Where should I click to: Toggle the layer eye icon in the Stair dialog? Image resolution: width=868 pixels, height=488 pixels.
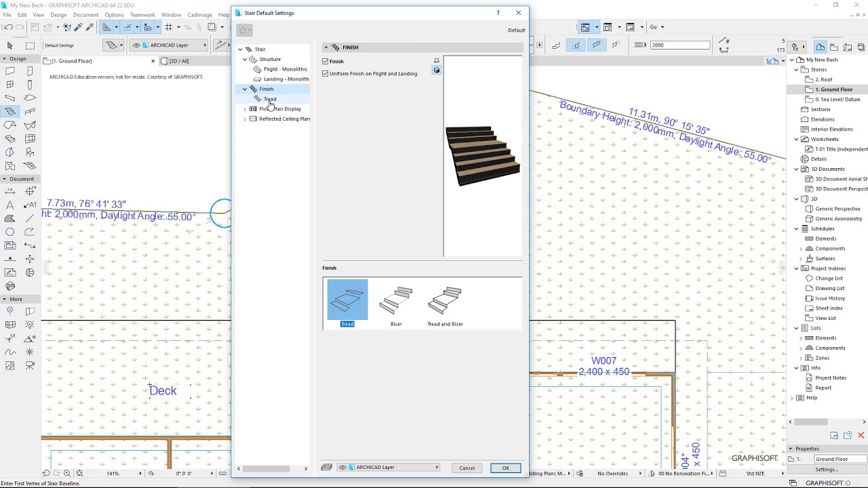click(342, 467)
